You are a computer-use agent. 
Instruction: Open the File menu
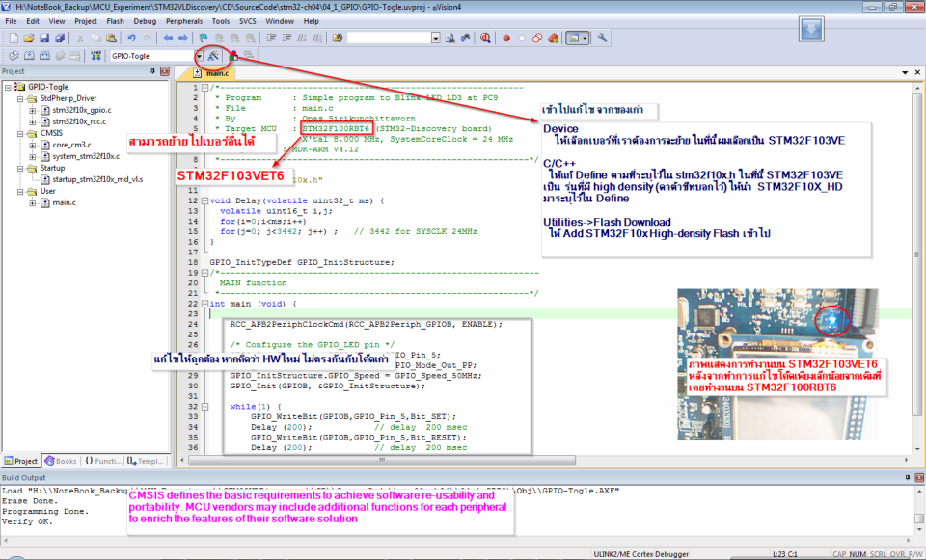11,21
